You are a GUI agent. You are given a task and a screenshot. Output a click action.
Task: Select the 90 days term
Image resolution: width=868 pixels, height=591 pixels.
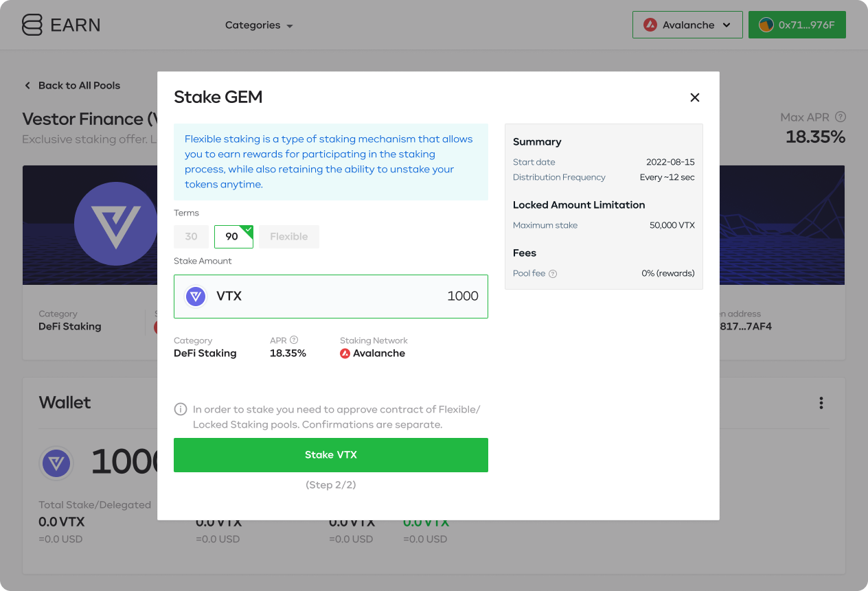click(233, 237)
